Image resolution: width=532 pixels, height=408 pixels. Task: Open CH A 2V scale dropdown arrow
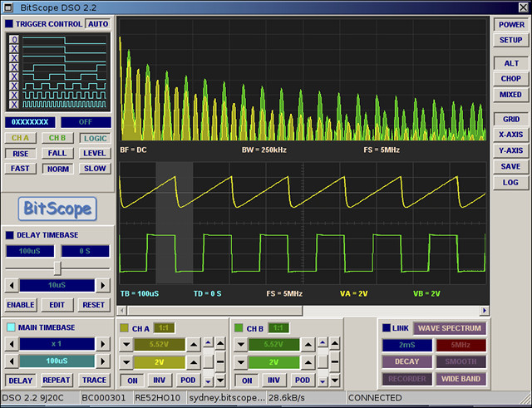[126, 362]
